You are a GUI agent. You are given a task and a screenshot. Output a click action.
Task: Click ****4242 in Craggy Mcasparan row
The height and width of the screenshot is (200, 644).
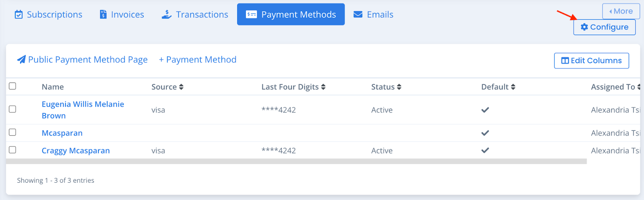point(279,151)
